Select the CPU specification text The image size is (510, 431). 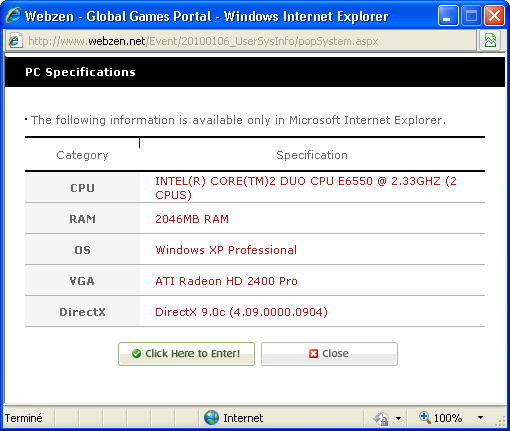pos(306,188)
